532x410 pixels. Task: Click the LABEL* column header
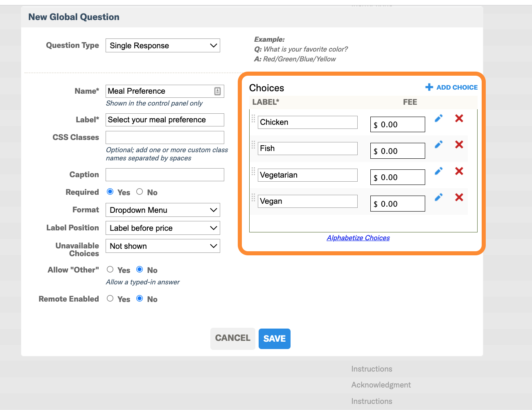(x=266, y=102)
